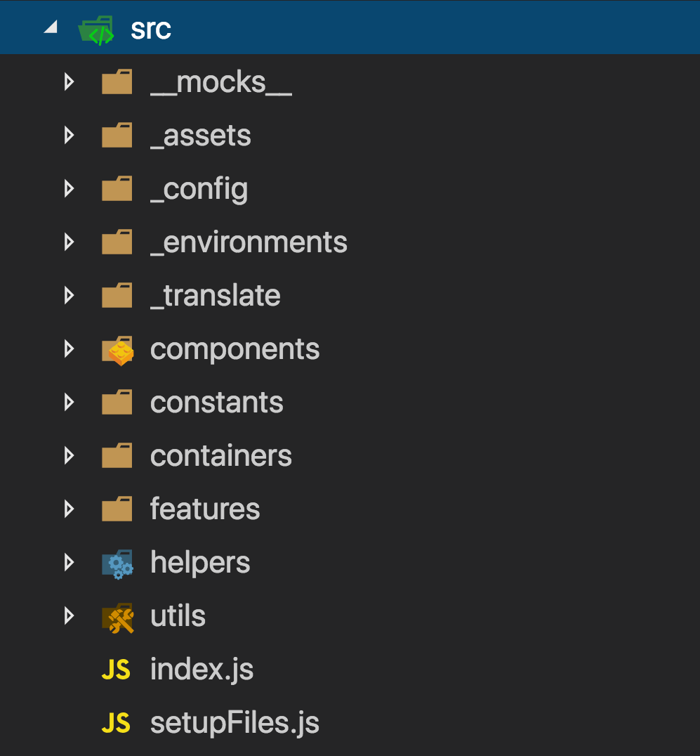Expand the constants folder arrow
The image size is (700, 756).
point(69,402)
